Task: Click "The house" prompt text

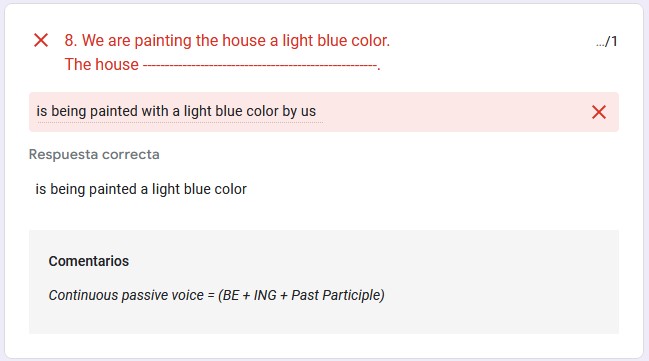Action: click(101, 65)
